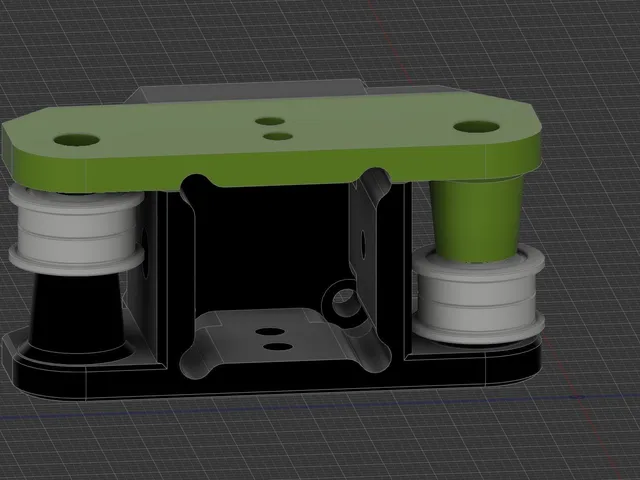Select the right white pulley above the black base
Image resolution: width=640 pixels, height=480 pixels.
478,295
